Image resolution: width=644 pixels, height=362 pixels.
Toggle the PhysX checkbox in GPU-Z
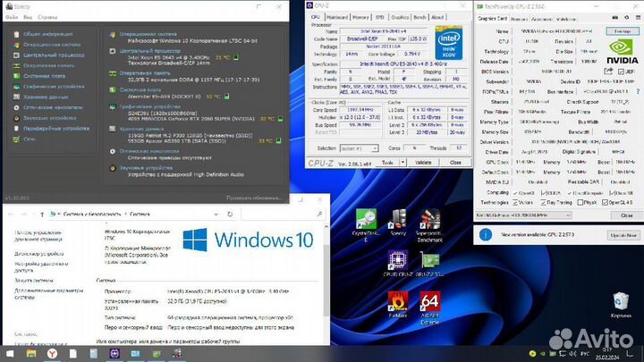point(580,202)
